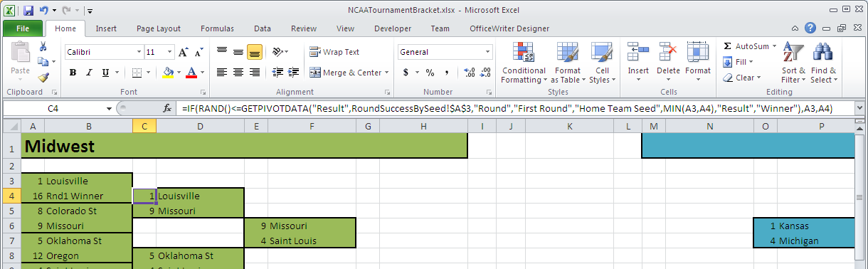Viewport: 868px width, 269px height.
Task: Click the Increase Indent icon
Action: (x=292, y=72)
